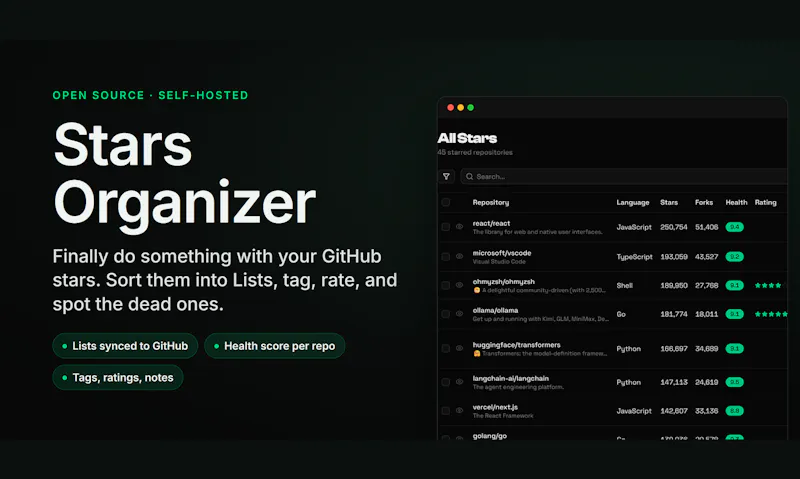Click the emoji in the ohmyzsh description
Image resolution: width=800 pixels, height=479 pixels.
[x=477, y=290]
